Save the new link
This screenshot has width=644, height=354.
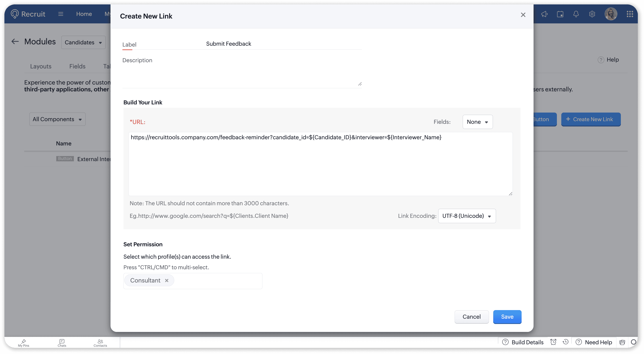point(507,317)
